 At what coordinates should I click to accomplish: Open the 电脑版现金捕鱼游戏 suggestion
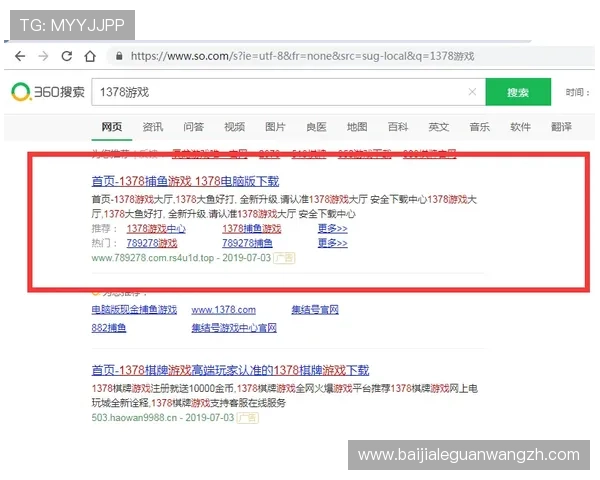click(x=134, y=310)
